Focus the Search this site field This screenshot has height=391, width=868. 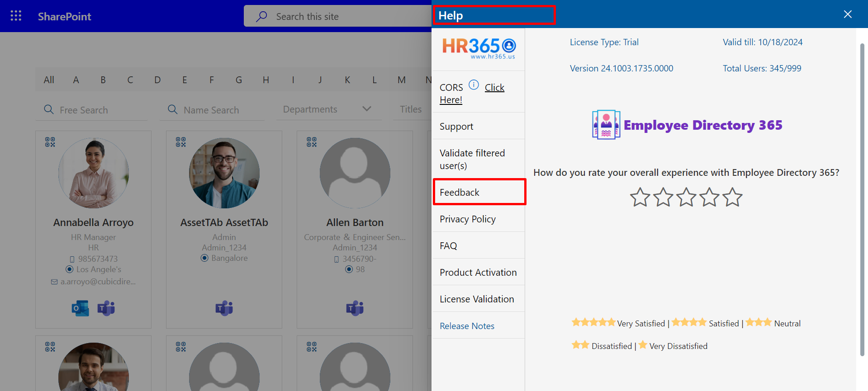click(x=337, y=16)
